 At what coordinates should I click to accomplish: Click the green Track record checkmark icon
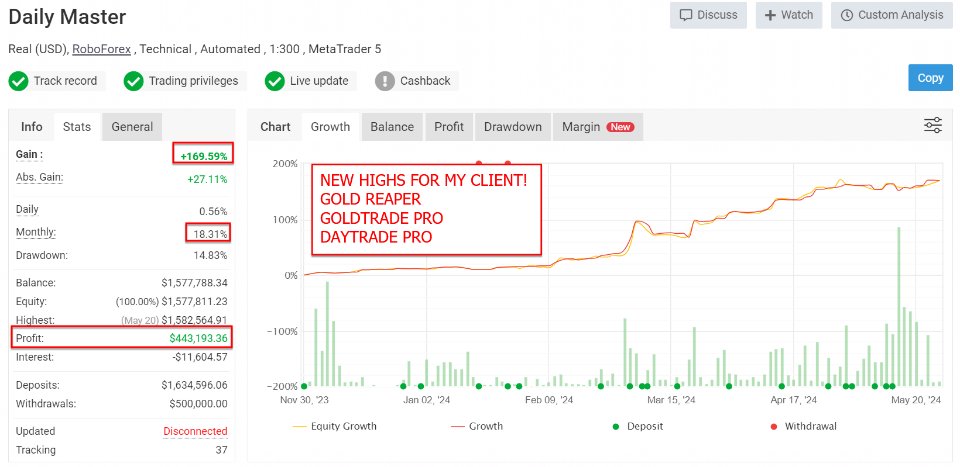18,81
